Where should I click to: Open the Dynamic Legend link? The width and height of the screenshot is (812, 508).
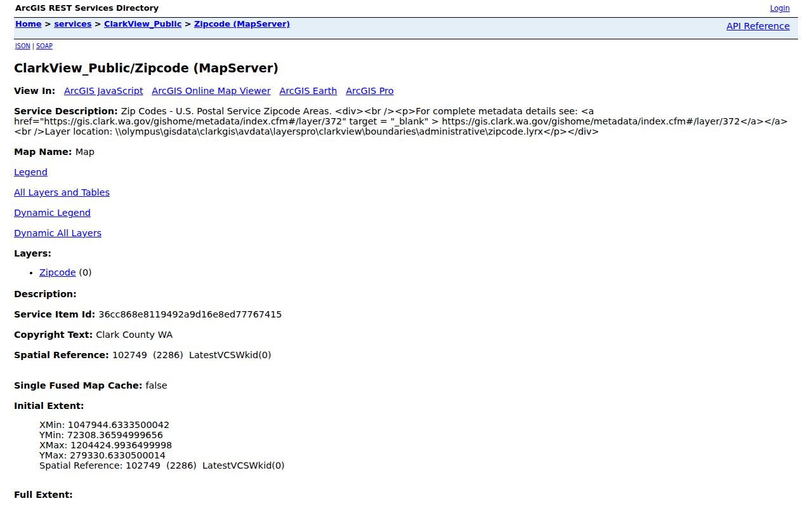coord(52,213)
